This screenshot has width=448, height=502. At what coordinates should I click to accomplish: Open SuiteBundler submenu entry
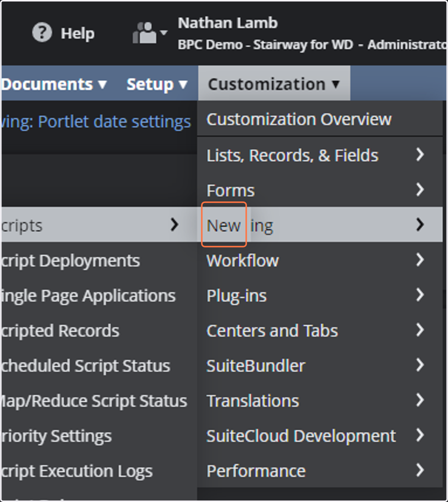tap(320, 365)
